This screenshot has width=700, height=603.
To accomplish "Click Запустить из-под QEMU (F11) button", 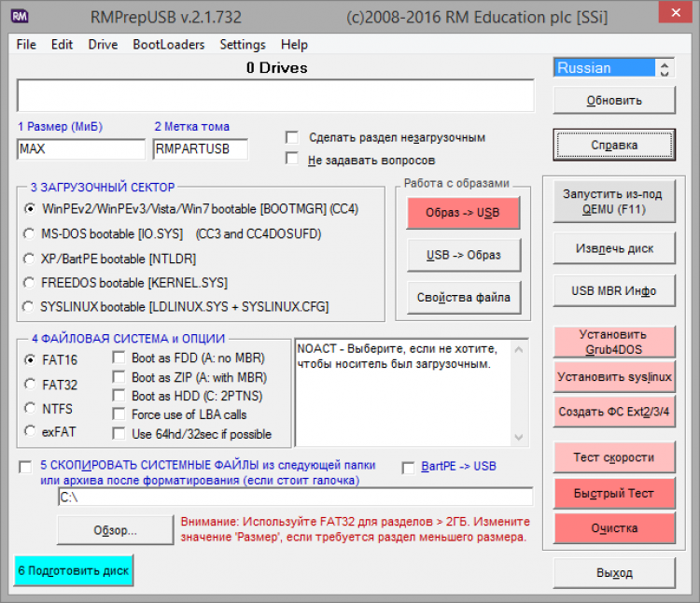I will (x=614, y=202).
